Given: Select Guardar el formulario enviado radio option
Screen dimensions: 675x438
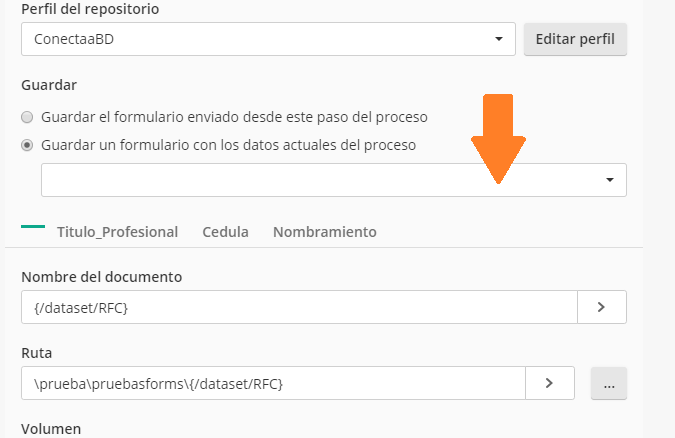Looking at the screenshot, I should point(27,117).
